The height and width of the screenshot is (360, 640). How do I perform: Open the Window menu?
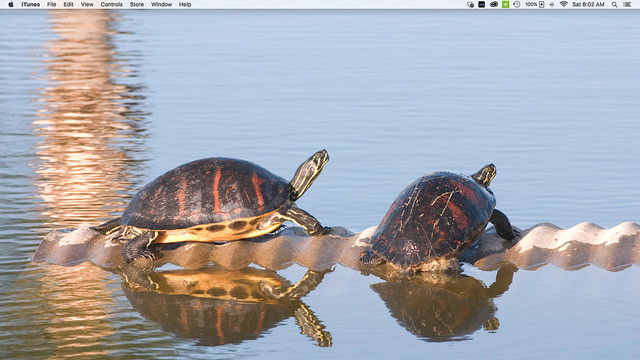coord(161,4)
